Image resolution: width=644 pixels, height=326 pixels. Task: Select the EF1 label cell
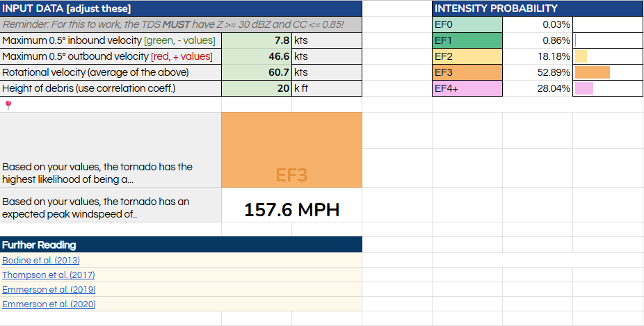(x=467, y=40)
